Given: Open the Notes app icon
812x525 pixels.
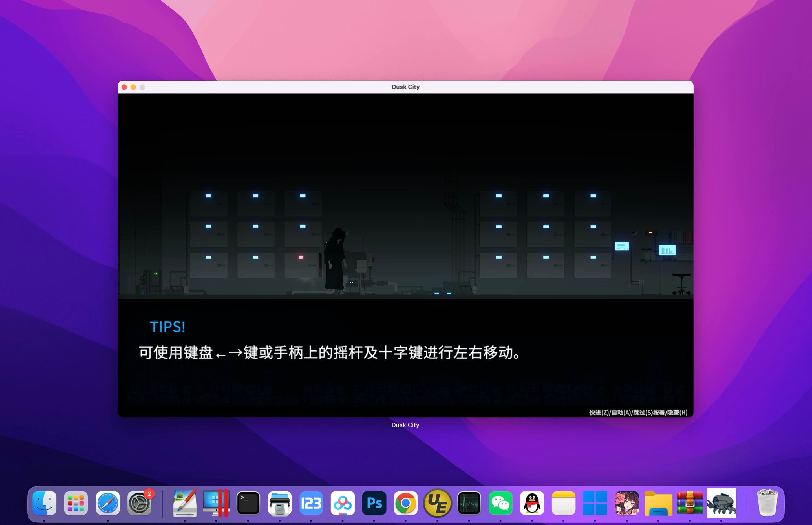Looking at the screenshot, I should (x=563, y=503).
